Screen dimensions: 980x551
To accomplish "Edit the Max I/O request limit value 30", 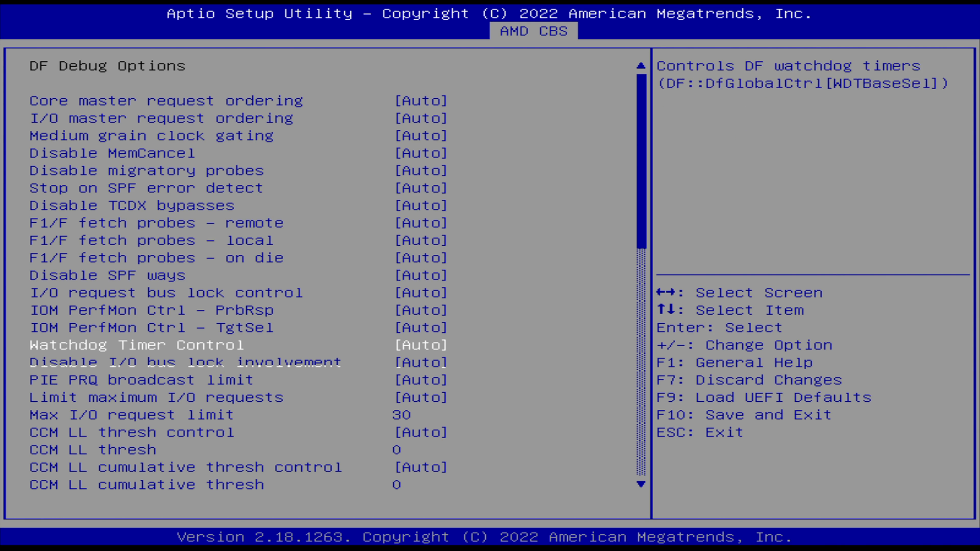I will [x=401, y=415].
